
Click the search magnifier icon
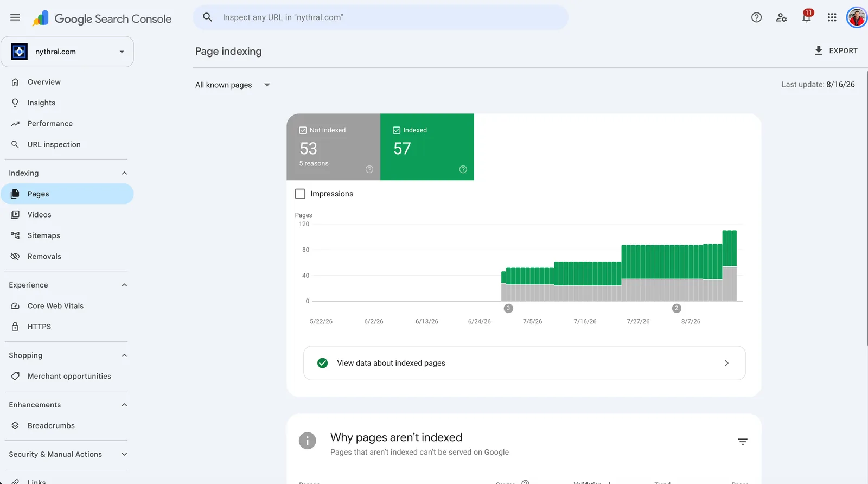(207, 17)
